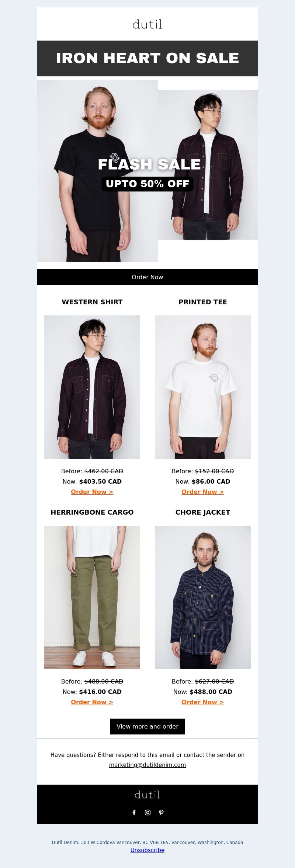Order the Herringbone Cargo via Order Now link
The image size is (295, 868).
pyautogui.click(x=92, y=702)
